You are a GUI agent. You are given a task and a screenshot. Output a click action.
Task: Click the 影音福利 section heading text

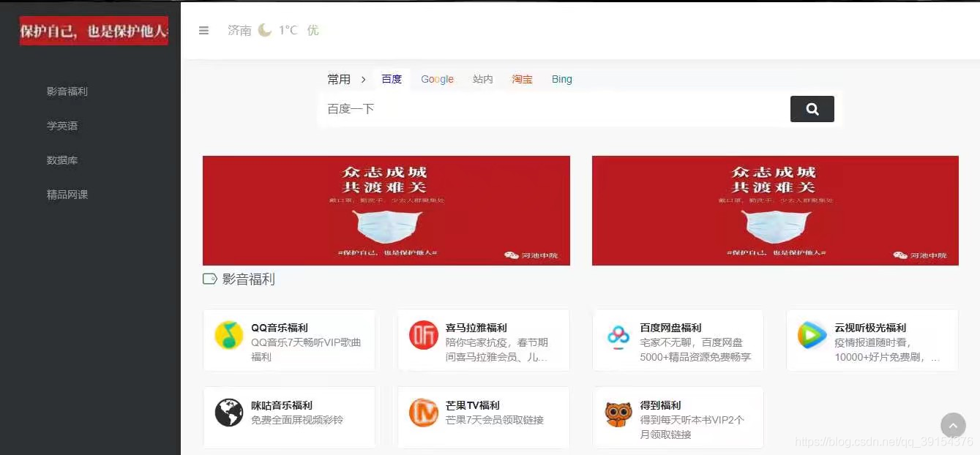(249, 279)
